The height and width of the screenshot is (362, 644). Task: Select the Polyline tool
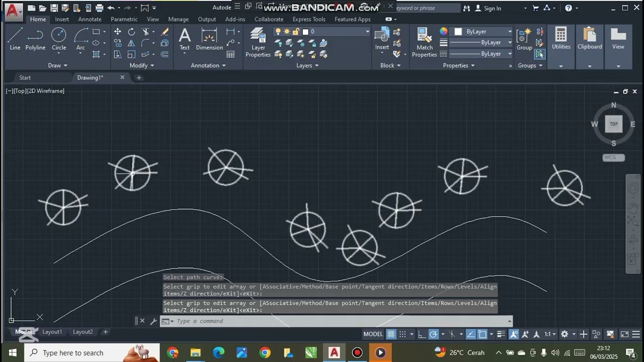pos(35,39)
